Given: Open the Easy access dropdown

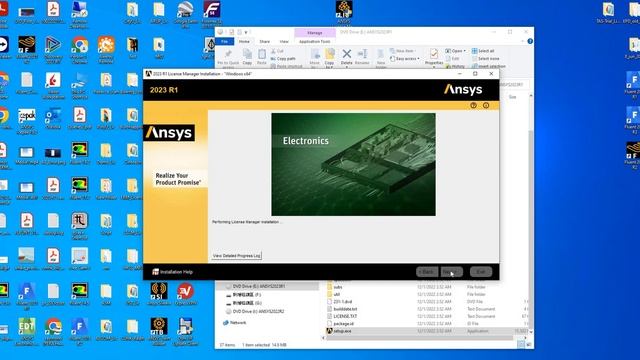Looking at the screenshot, I should click(405, 58).
